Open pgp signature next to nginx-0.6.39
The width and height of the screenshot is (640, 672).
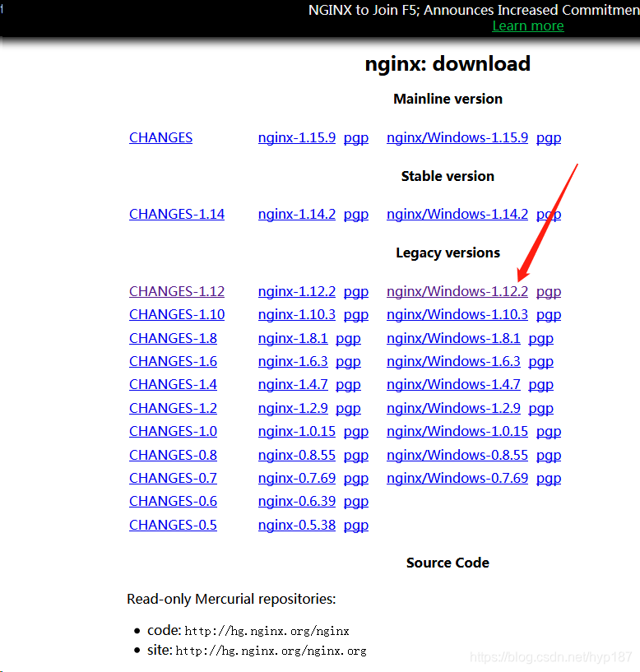356,502
